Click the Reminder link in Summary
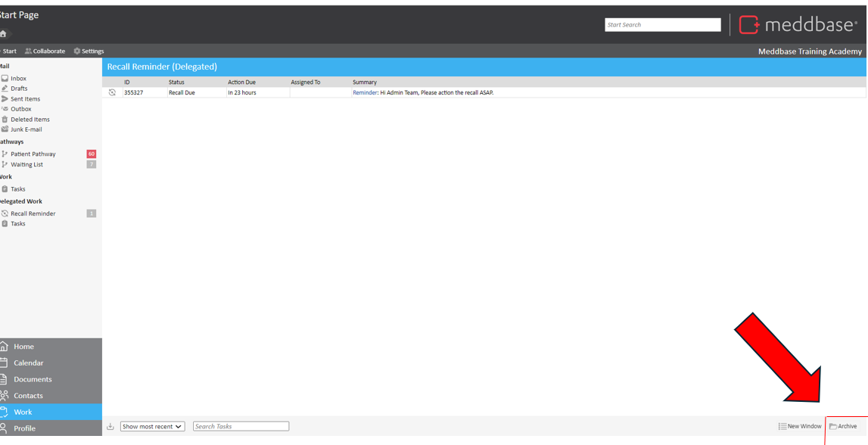The width and height of the screenshot is (868, 445). [x=364, y=92]
